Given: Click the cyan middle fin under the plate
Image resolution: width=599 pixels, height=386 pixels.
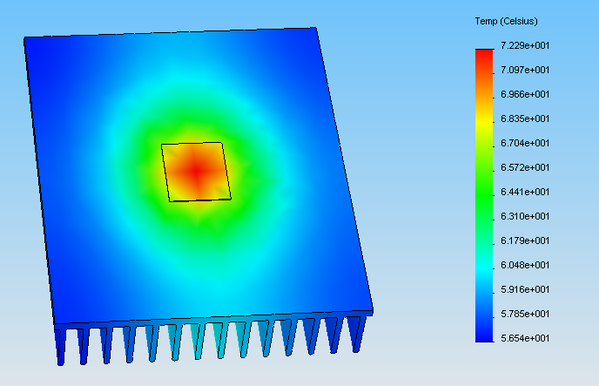Looking at the screenshot, I should click(197, 341).
